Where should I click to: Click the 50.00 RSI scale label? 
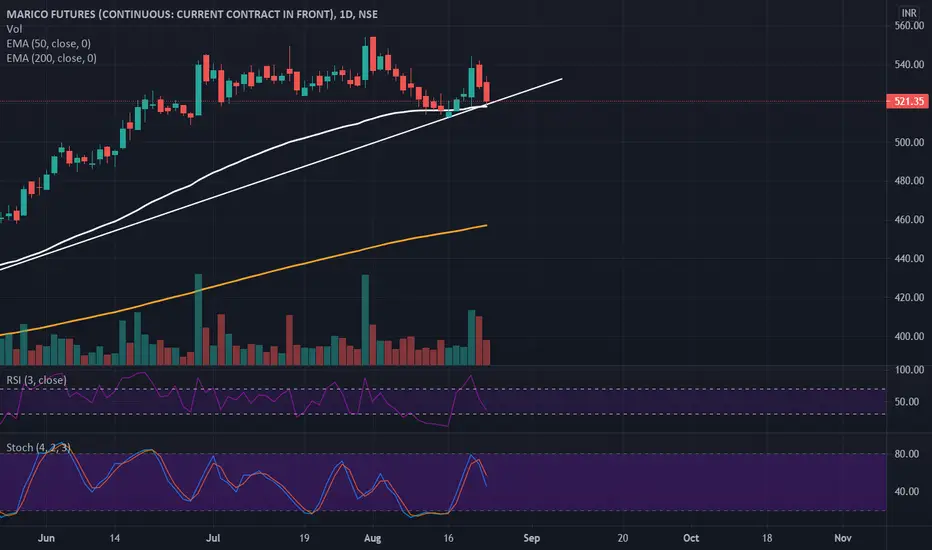[907, 402]
